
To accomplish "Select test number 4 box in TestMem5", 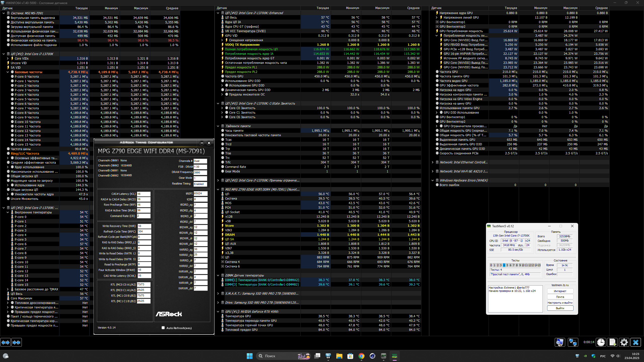I will [x=504, y=265].
